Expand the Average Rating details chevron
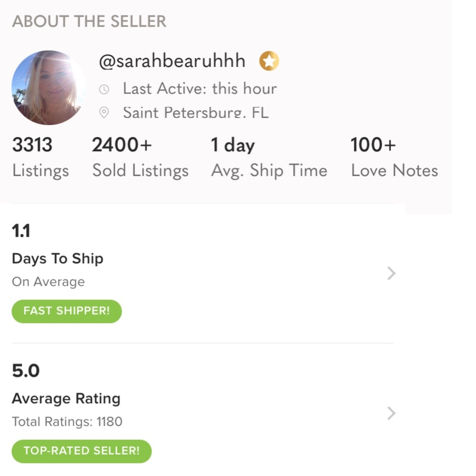 point(391,413)
